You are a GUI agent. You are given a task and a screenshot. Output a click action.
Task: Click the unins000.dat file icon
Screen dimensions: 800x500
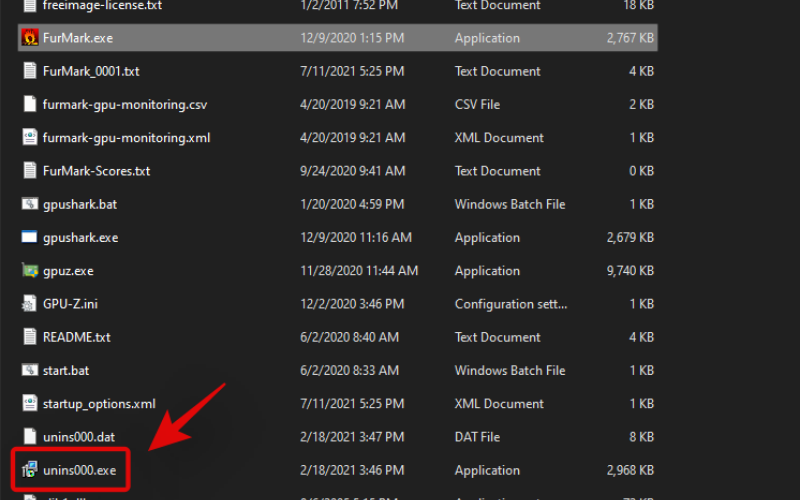(x=30, y=436)
